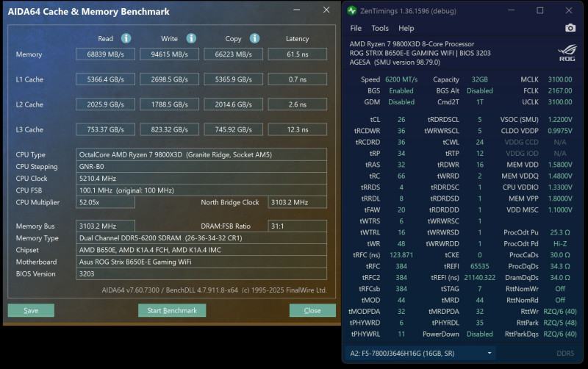This screenshot has width=588, height=369.
Task: Click the CPU Clock field 5210.4 MHz
Action: pyautogui.click(x=201, y=179)
